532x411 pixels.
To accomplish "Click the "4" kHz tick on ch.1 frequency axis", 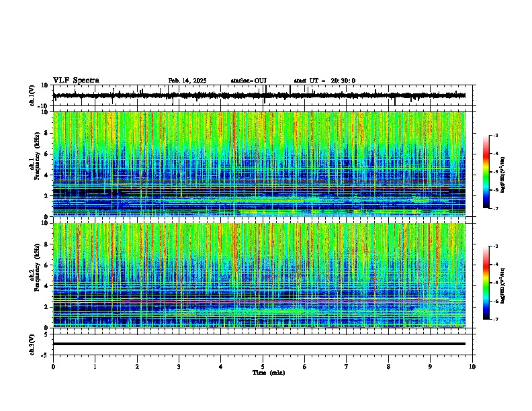I will (x=46, y=175).
